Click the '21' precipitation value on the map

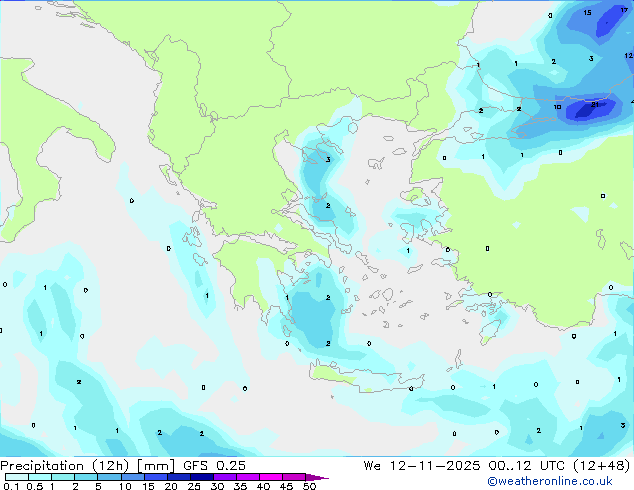595,105
